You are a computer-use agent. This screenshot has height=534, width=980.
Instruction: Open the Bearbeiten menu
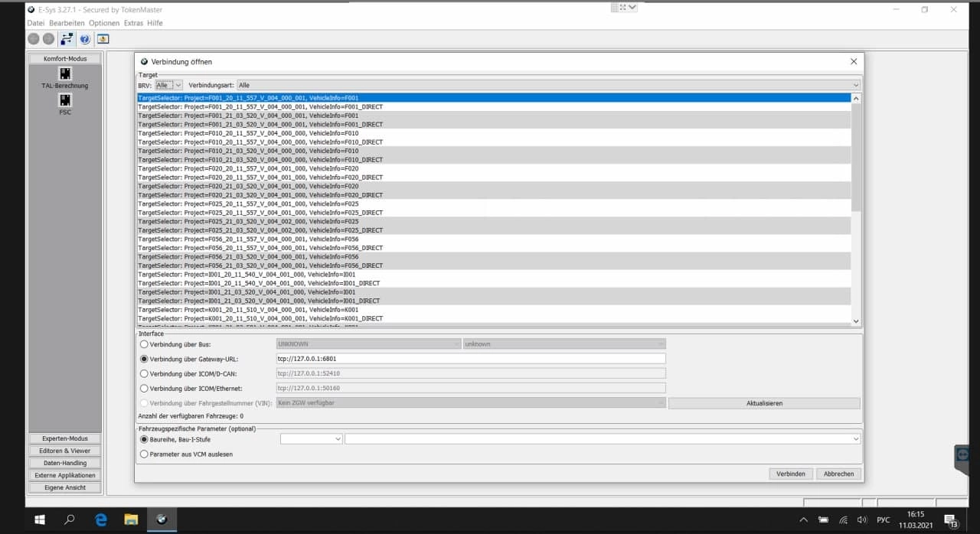pyautogui.click(x=67, y=23)
